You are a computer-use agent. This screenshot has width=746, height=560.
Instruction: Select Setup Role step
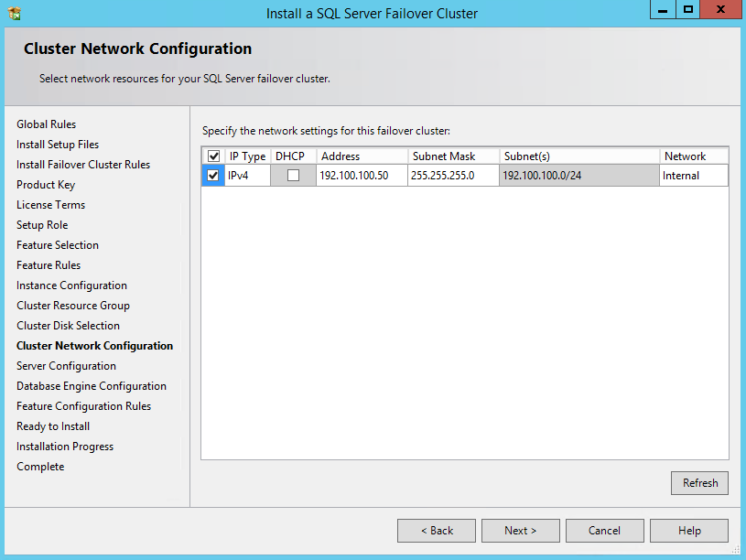42,225
